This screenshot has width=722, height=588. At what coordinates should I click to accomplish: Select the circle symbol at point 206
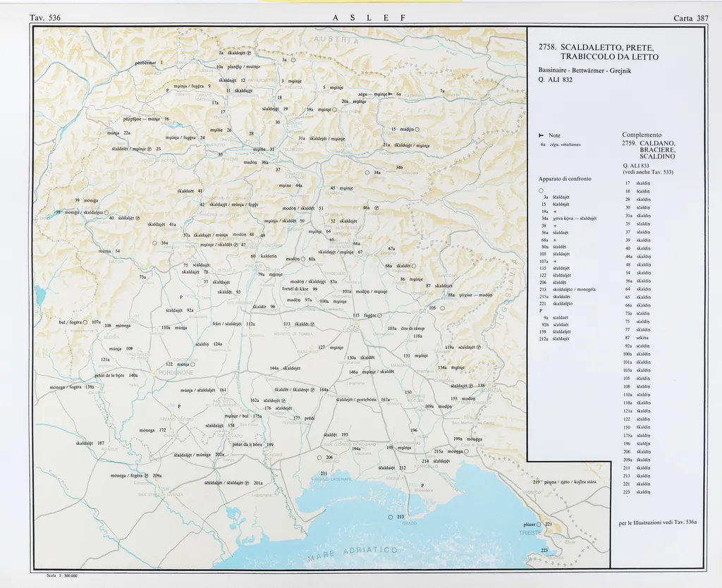click(319, 458)
